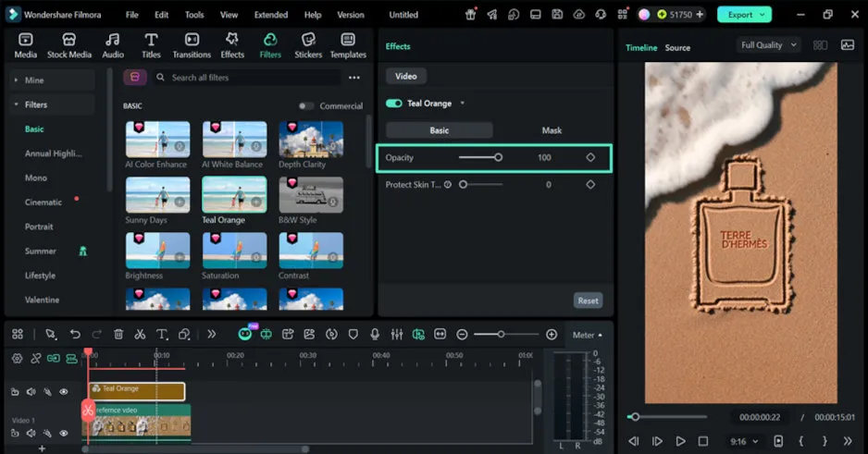868x454 pixels.
Task: Zoom in the timeline with plus icon
Action: [552, 335]
